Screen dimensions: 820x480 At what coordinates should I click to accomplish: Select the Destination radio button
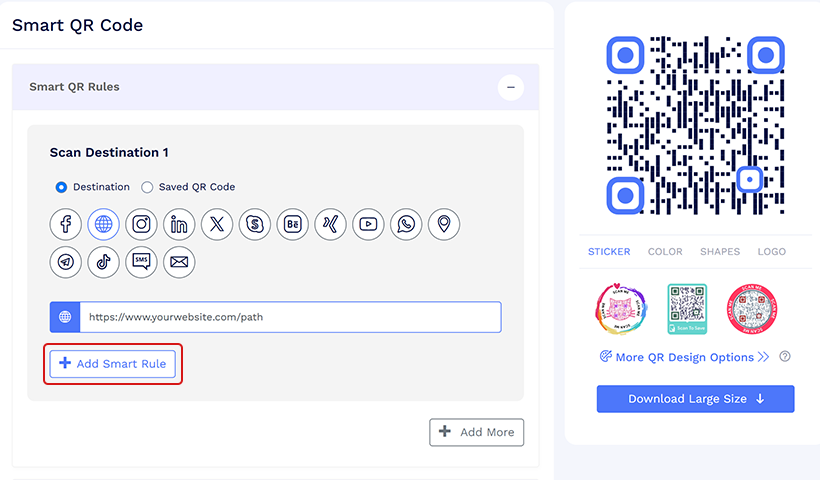61,187
